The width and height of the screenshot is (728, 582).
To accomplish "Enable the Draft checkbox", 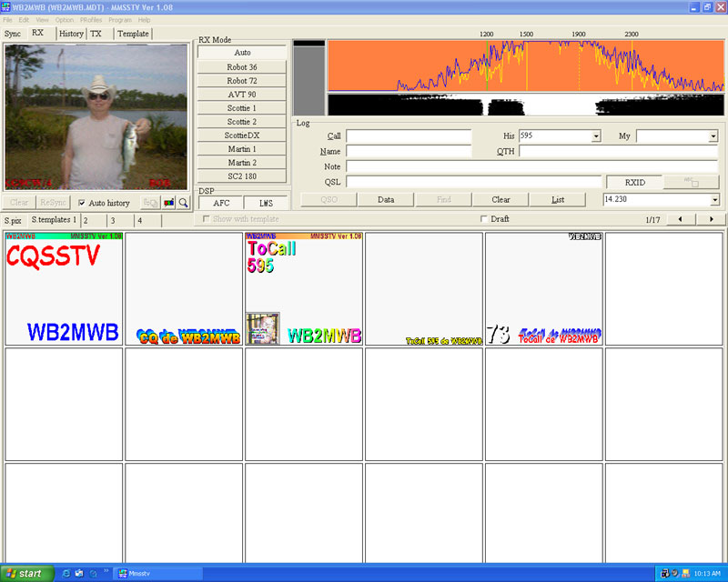I will point(484,219).
